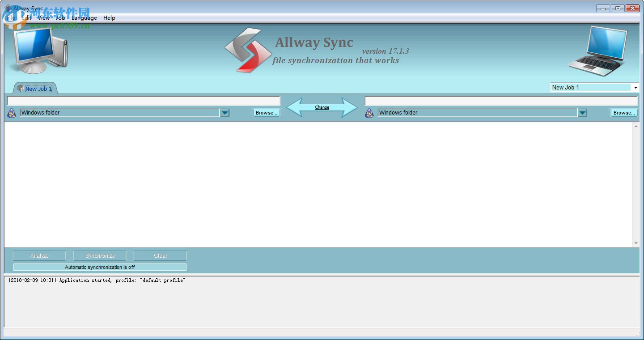The image size is (644, 340).
Task: Open the right Windows folder type dropdown arrow
Action: pyautogui.click(x=582, y=113)
